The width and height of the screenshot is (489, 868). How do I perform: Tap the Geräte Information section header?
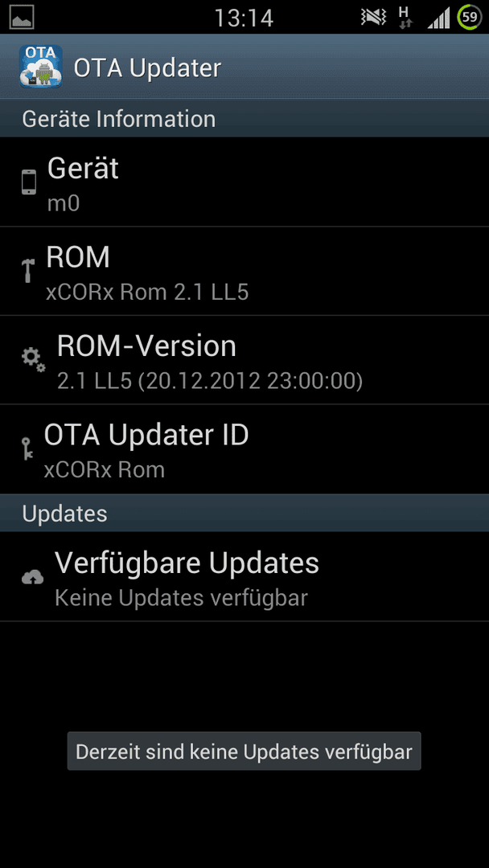tap(244, 118)
